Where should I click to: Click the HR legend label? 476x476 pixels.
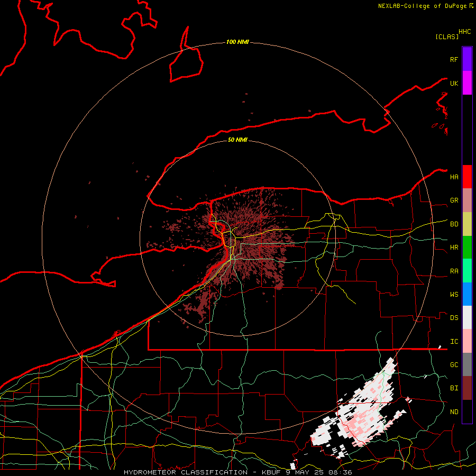pos(454,248)
